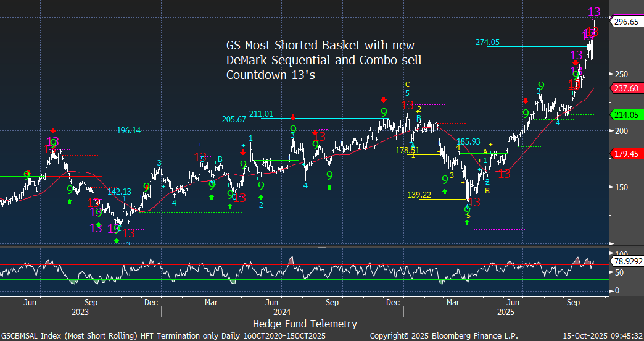644x341 pixels.
Task: Click the magenta 13 at the chart's top right
Action: (x=595, y=12)
